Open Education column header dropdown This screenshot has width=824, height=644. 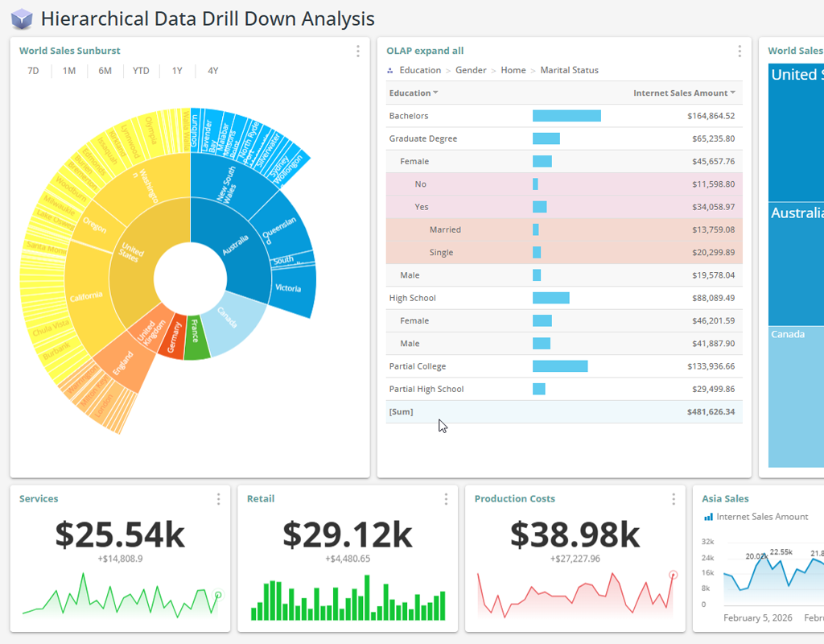coord(436,93)
